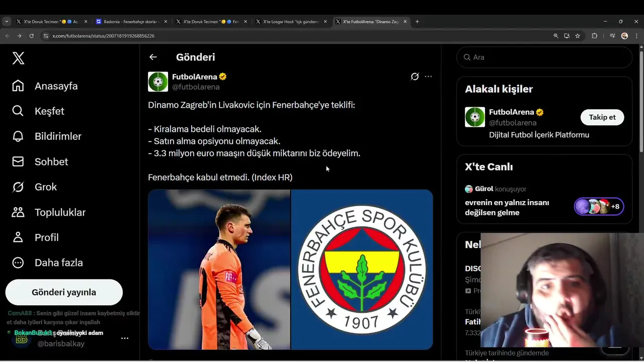Screen dimensions: 644x362
Task: Open the post's three-dot more menu
Action: [428, 76]
